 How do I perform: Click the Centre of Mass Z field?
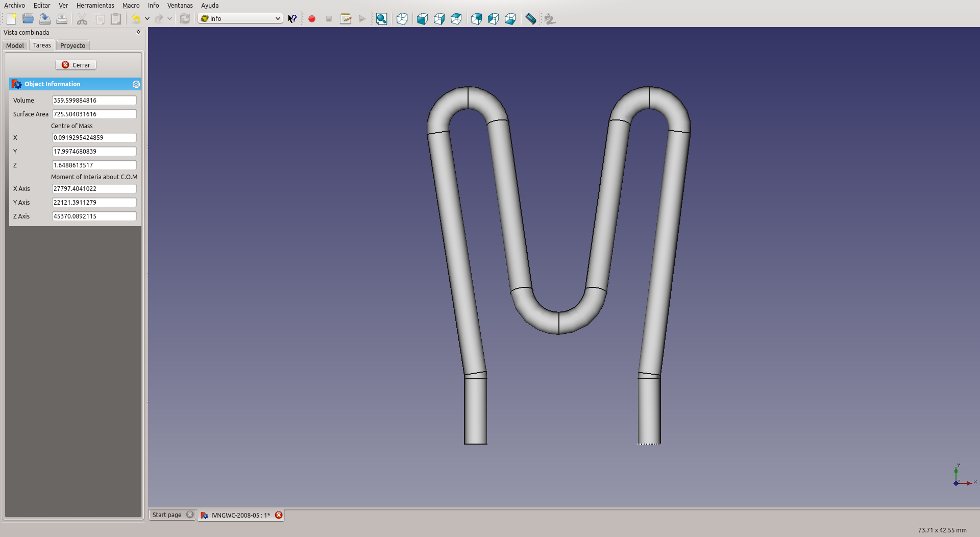tap(94, 165)
